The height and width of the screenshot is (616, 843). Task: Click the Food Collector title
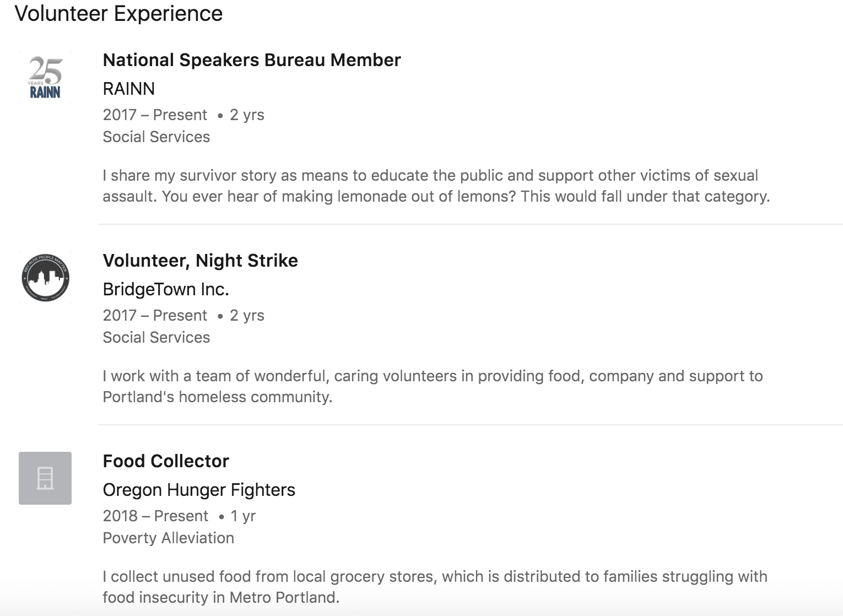pyautogui.click(x=166, y=461)
